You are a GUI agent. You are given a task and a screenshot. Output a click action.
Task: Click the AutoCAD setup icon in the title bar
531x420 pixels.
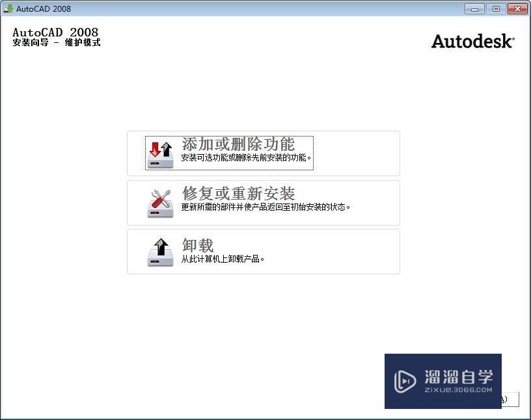(x=8, y=8)
